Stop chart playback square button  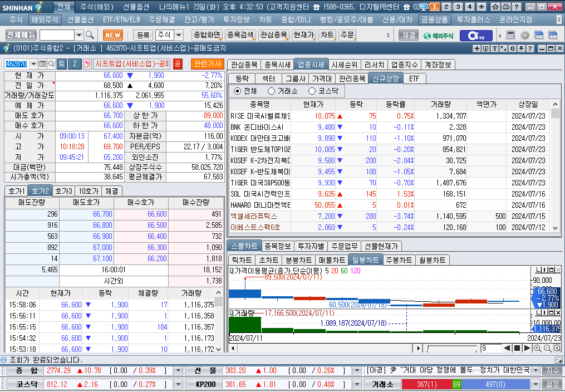click(517, 348)
